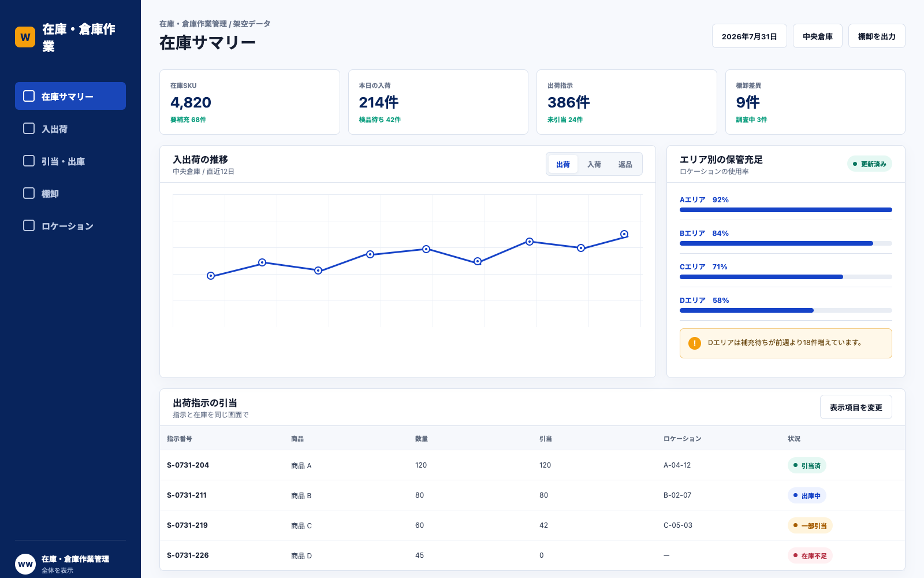Click the Cエリア 71% usage bar

tap(786, 277)
